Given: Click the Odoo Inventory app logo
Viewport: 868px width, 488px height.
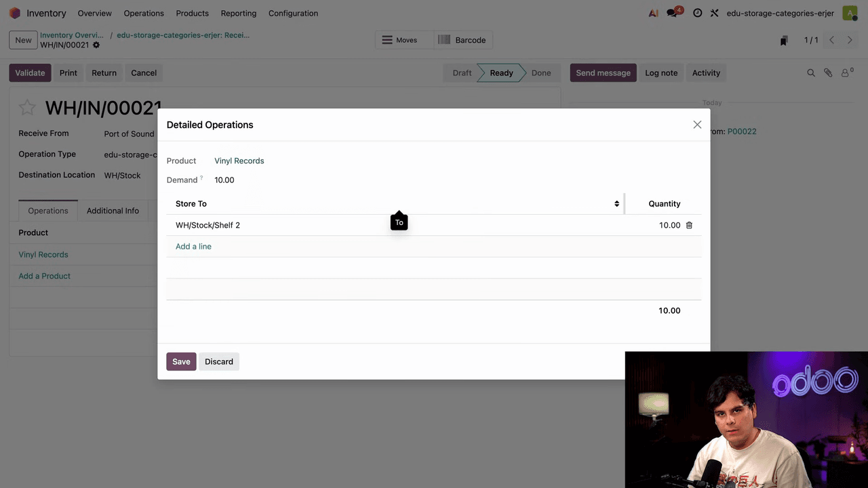Looking at the screenshot, I should pos(15,13).
